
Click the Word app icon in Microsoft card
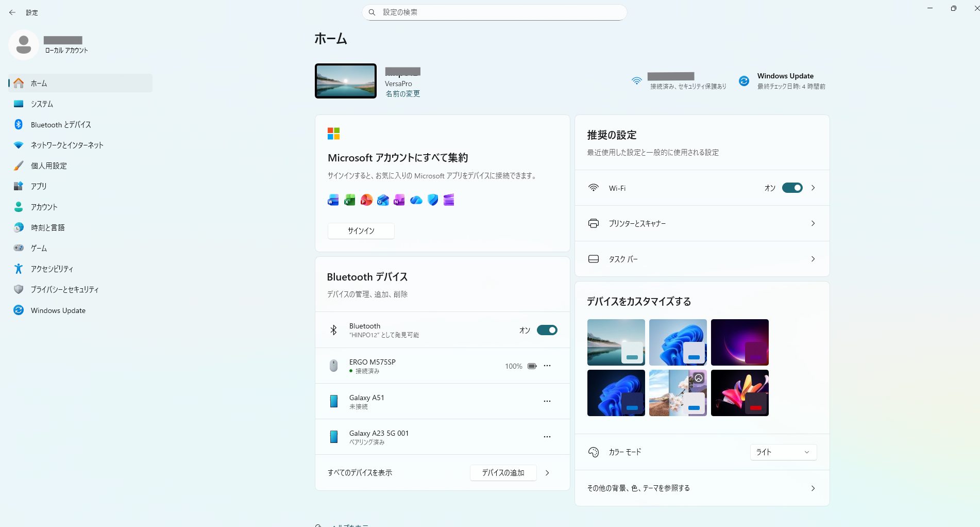(333, 200)
